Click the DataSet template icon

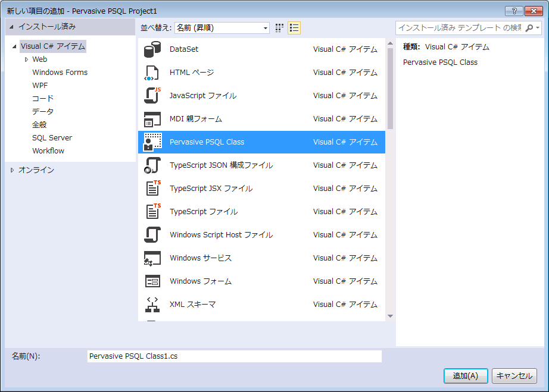point(152,49)
